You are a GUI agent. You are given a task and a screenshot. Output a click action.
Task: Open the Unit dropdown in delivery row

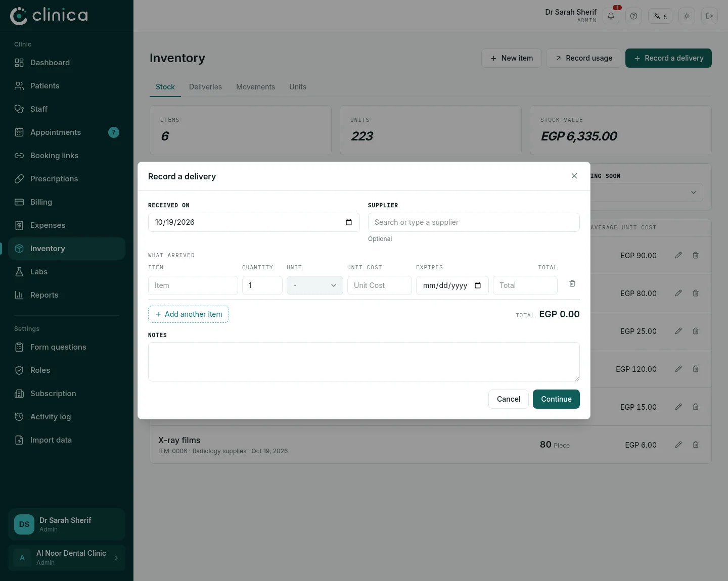point(315,285)
